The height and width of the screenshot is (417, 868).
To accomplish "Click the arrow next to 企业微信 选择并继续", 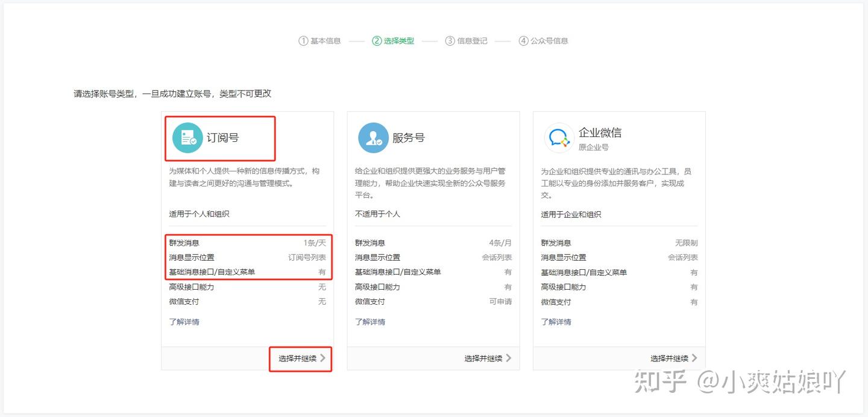I will click(694, 358).
